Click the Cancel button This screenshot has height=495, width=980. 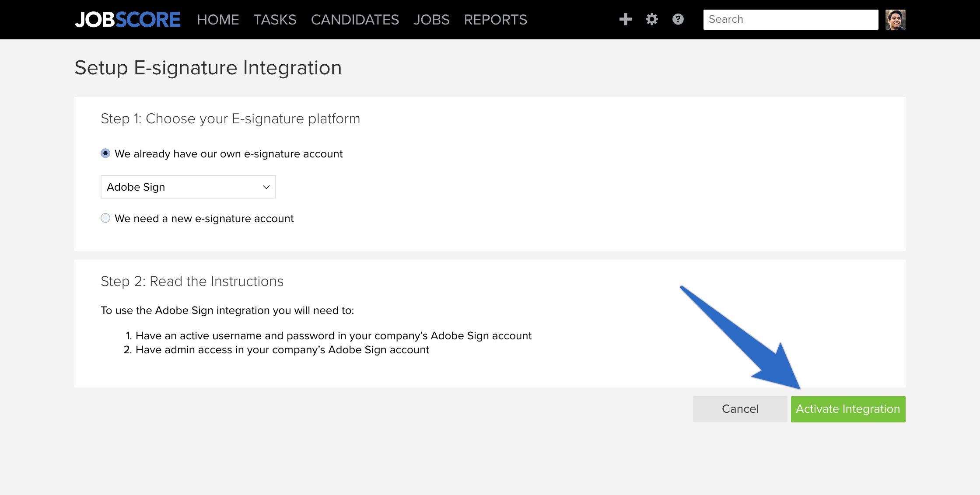pos(740,409)
